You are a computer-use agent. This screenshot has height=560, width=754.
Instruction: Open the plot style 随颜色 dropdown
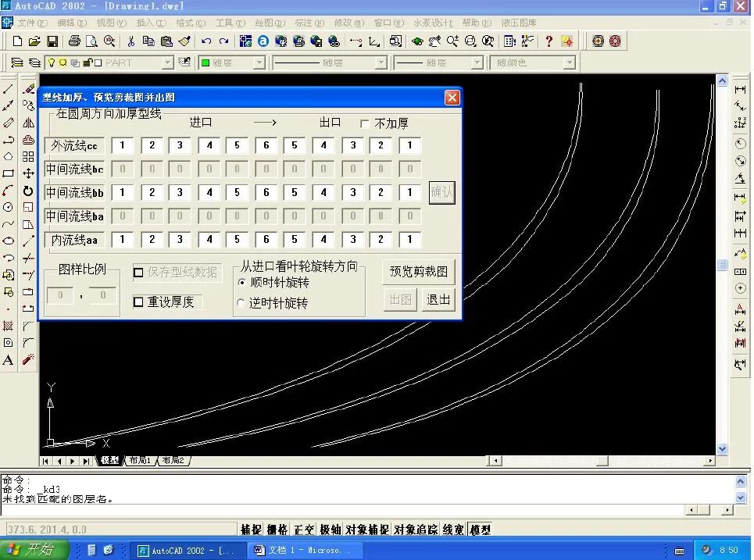point(570,62)
